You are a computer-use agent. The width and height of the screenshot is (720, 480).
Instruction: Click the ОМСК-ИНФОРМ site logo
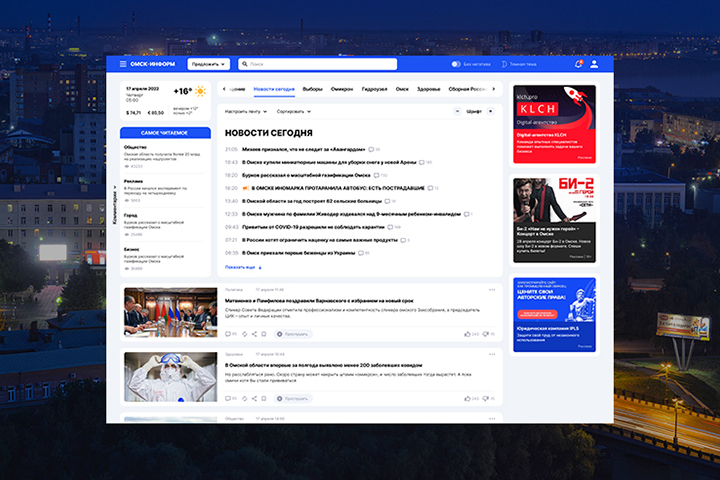(152, 64)
